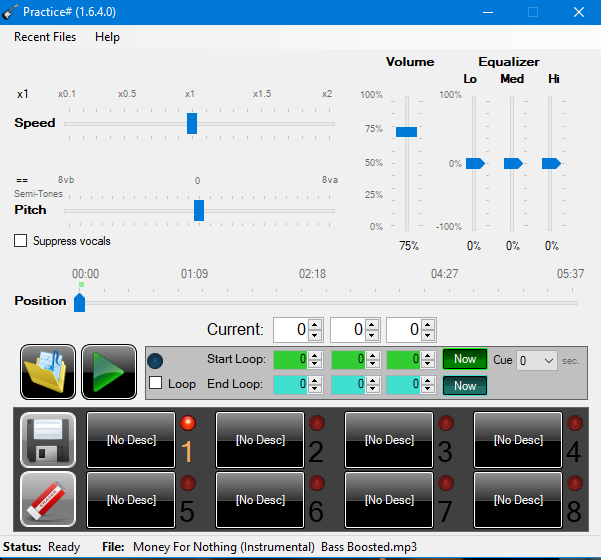Click the green Now button for Start Loop

tap(465, 359)
